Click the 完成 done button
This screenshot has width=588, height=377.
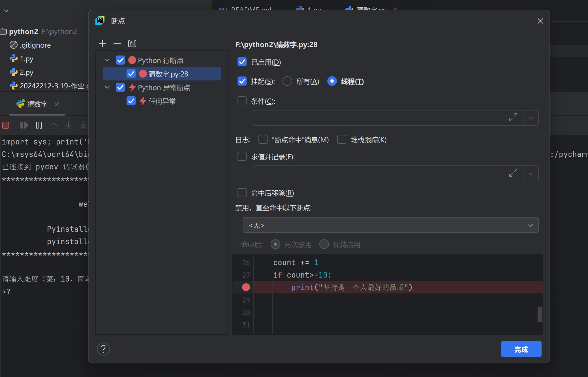click(521, 349)
